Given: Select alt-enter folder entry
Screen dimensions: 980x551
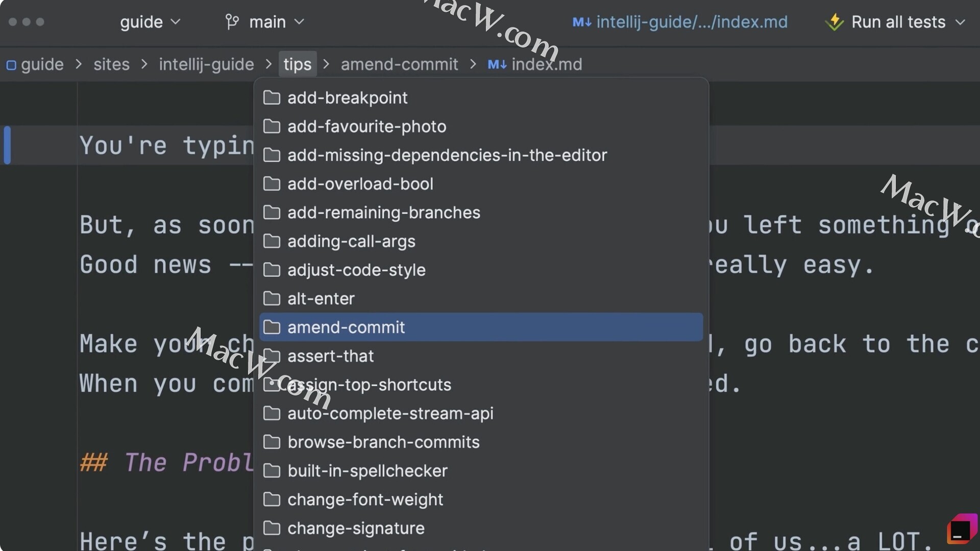Looking at the screenshot, I should point(481,298).
